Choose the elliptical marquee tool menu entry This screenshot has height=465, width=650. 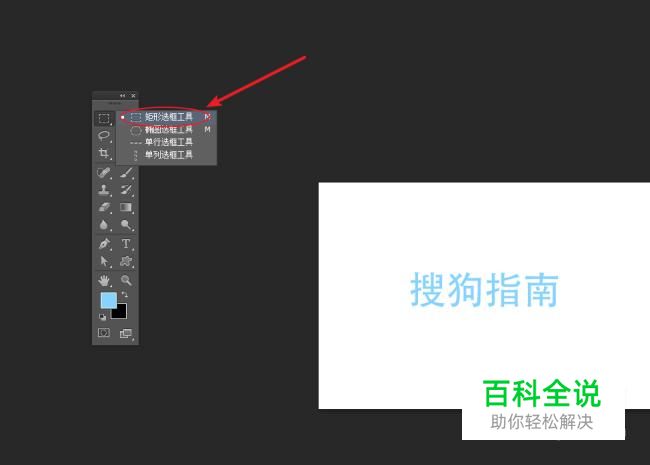pyautogui.click(x=167, y=130)
